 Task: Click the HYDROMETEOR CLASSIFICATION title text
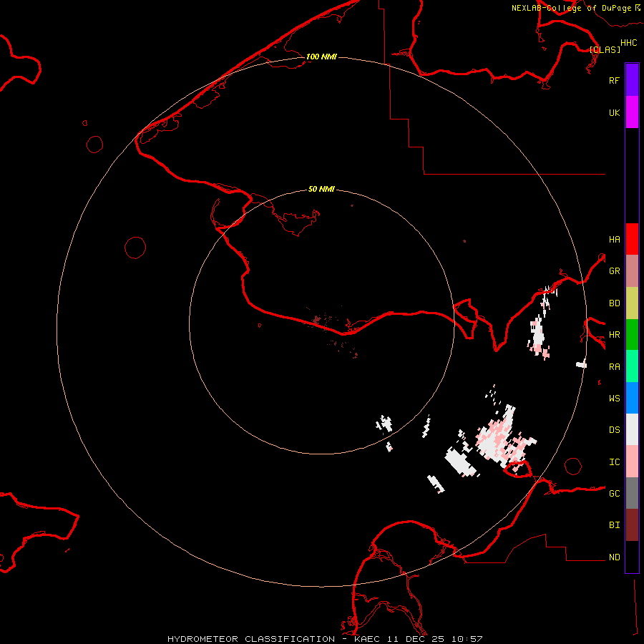tap(251, 639)
